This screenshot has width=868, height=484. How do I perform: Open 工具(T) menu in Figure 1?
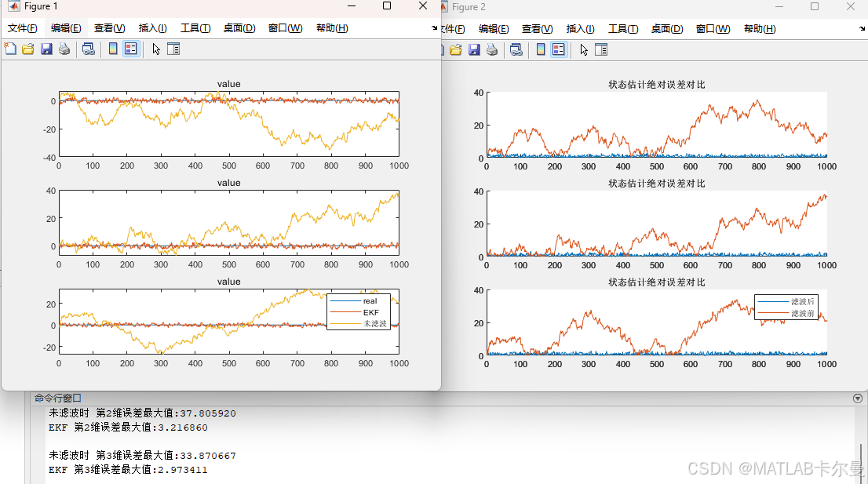click(x=195, y=28)
